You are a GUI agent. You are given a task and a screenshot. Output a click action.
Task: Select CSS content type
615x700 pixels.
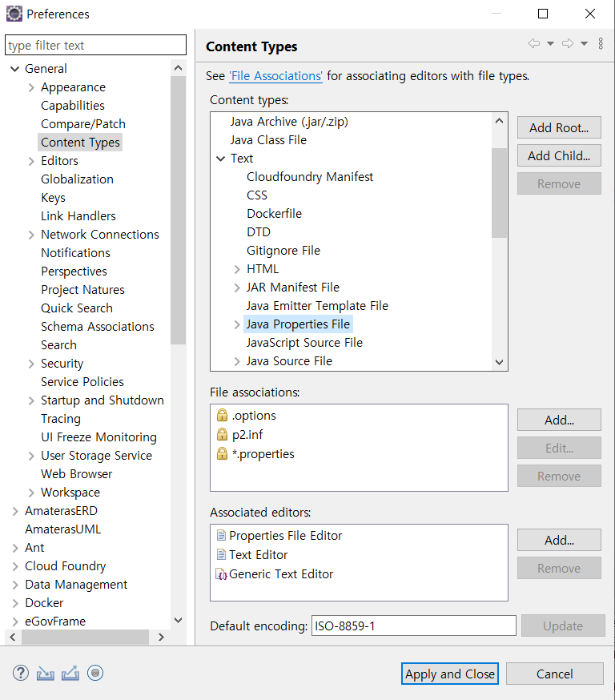coord(257,195)
